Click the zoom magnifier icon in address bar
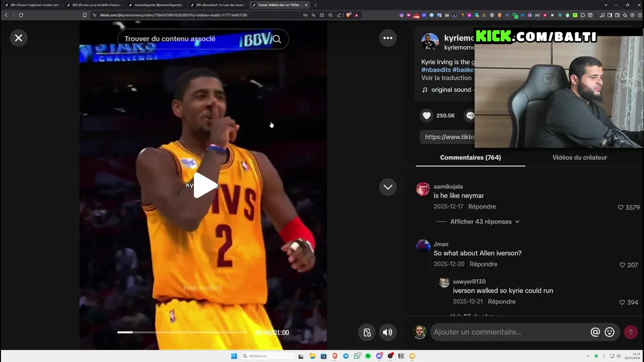Image resolution: width=644 pixels, height=362 pixels. [331, 15]
